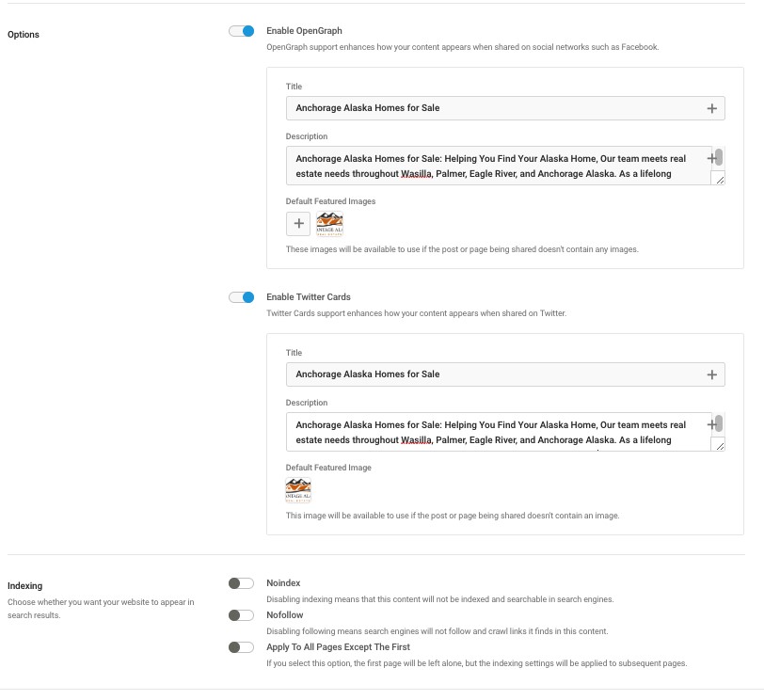Viewport: 764px width, 700px height.
Task: Select Twitter Default Featured Image thumbnail
Action: point(298,490)
